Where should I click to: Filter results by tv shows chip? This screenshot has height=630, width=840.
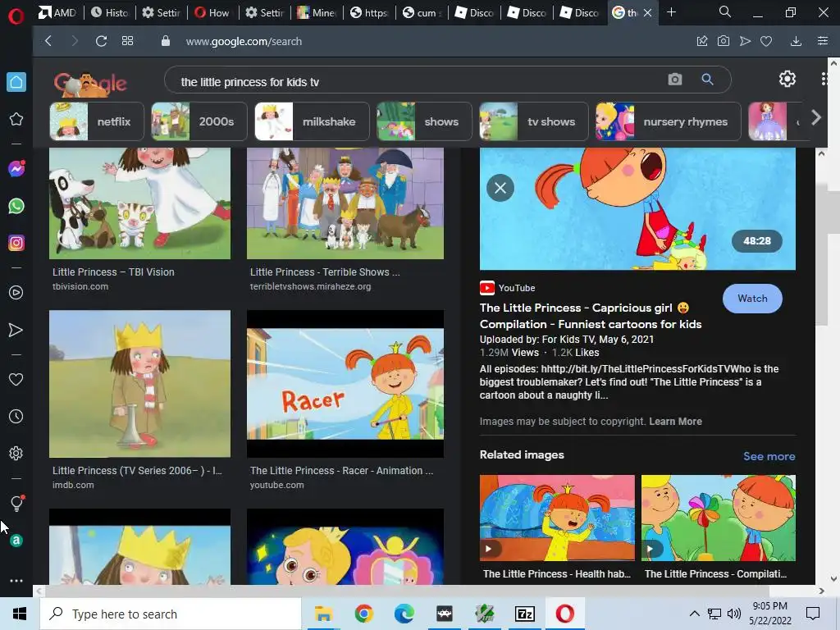[x=533, y=121]
